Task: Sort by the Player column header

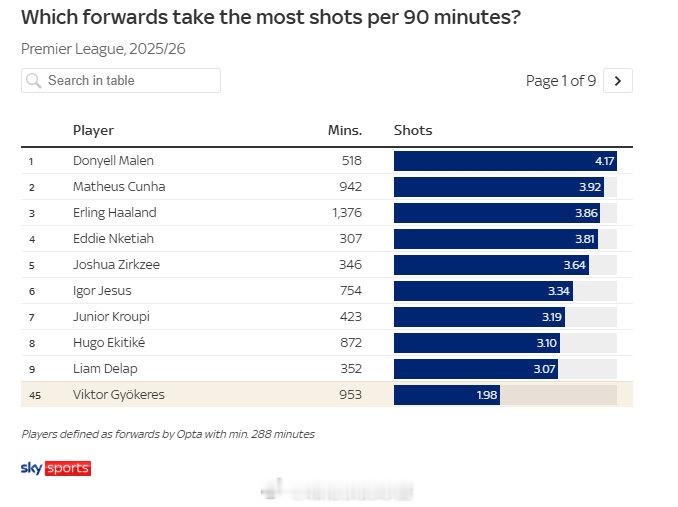Action: point(93,130)
